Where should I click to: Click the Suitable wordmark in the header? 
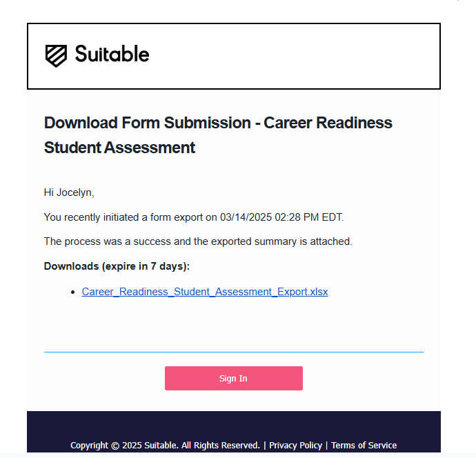pyautogui.click(x=112, y=54)
